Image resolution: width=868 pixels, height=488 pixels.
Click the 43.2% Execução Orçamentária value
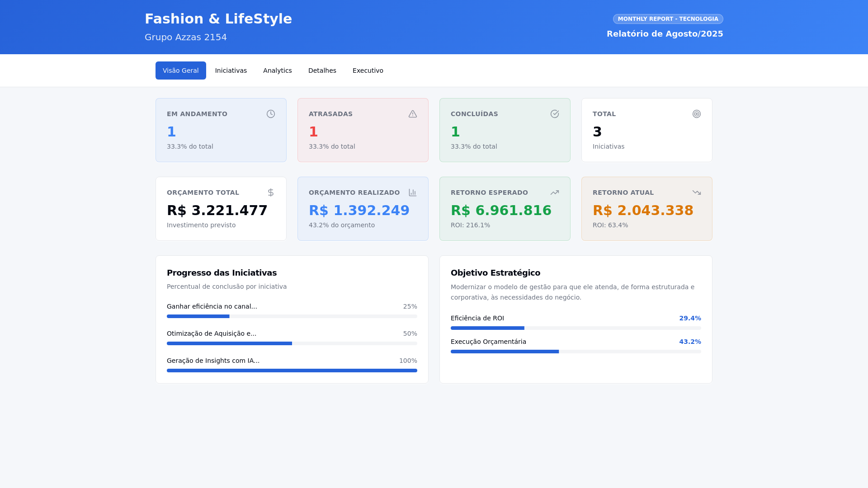click(x=690, y=342)
